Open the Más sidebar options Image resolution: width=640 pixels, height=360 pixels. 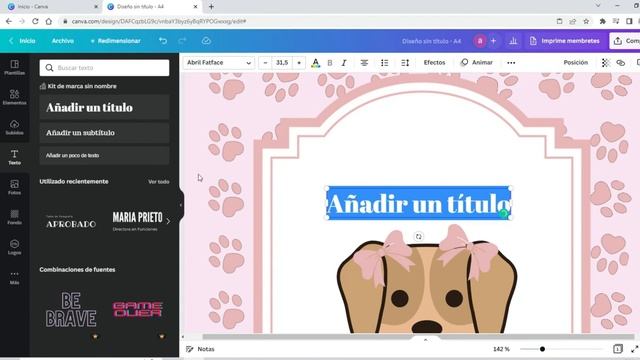click(14, 277)
